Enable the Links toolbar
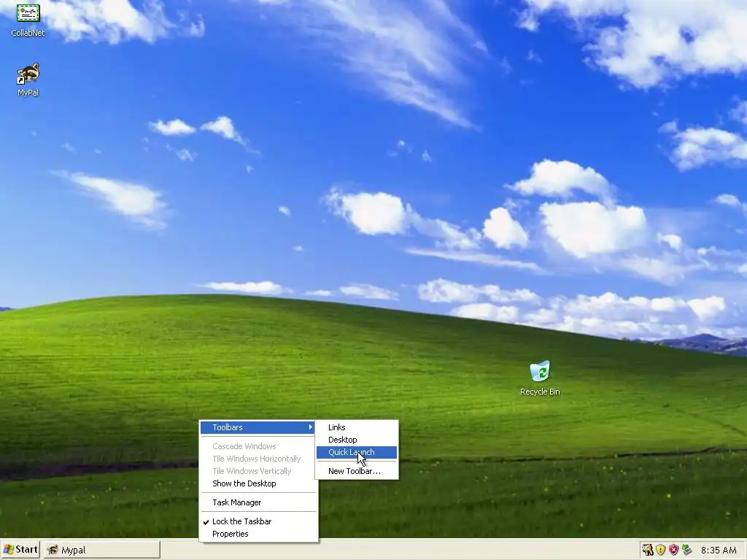Viewport: 747px width, 560px height. tap(356, 427)
